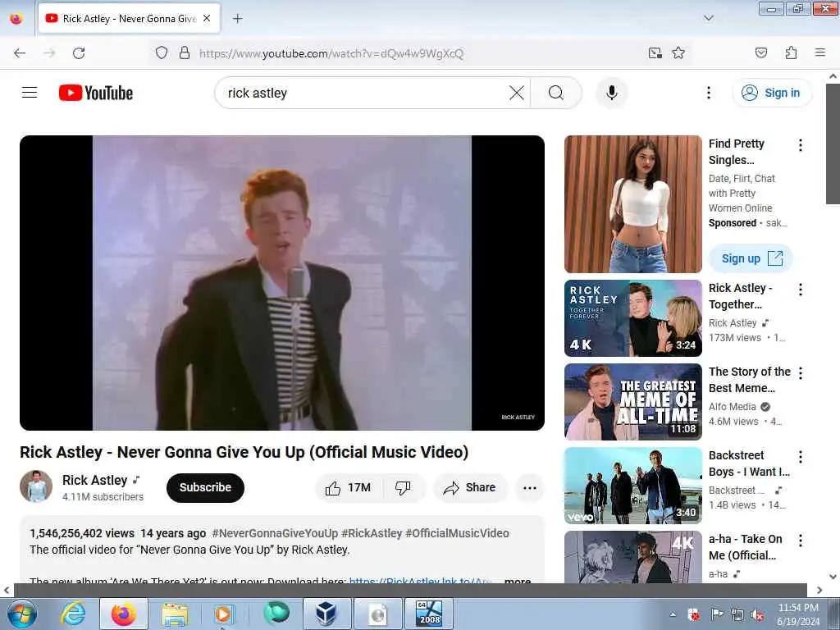Open options for a-ha Take On Me

click(x=800, y=541)
